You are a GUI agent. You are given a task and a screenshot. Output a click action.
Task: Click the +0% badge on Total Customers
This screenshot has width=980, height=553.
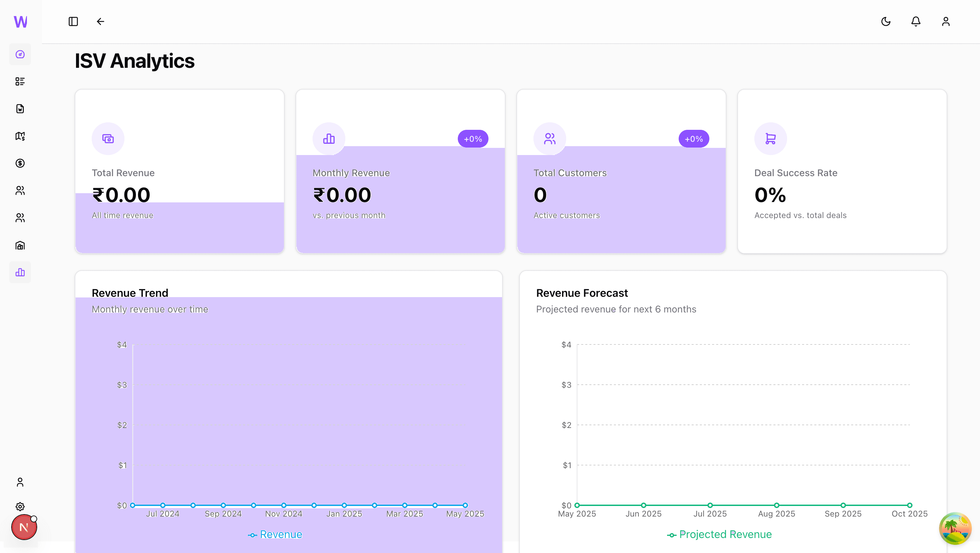[694, 139]
